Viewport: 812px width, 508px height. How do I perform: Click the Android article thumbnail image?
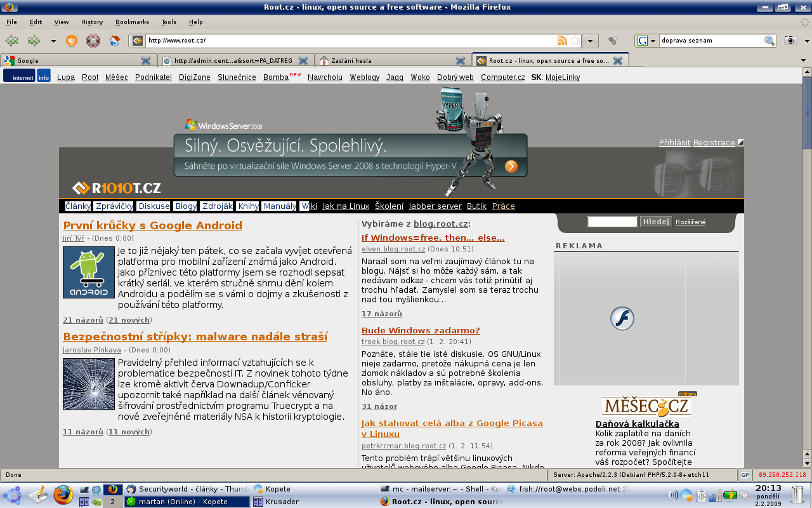click(89, 272)
